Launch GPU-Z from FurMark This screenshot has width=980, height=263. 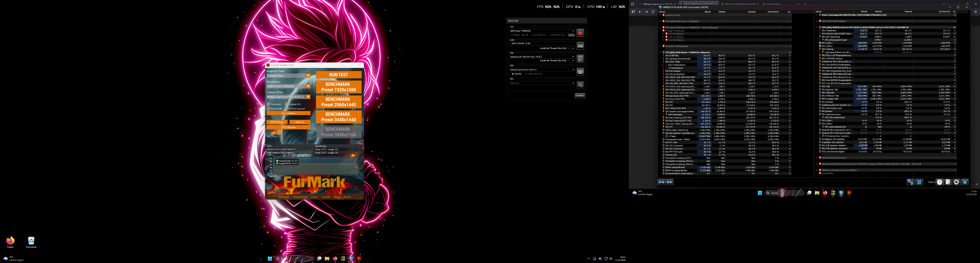pos(300,122)
